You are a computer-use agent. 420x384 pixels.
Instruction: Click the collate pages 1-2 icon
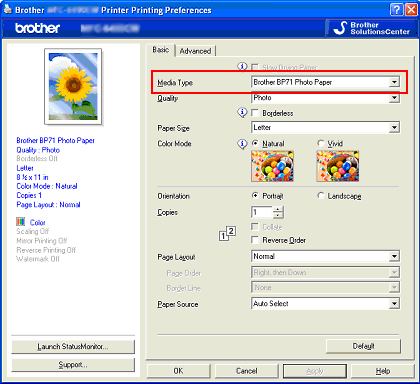[228, 233]
